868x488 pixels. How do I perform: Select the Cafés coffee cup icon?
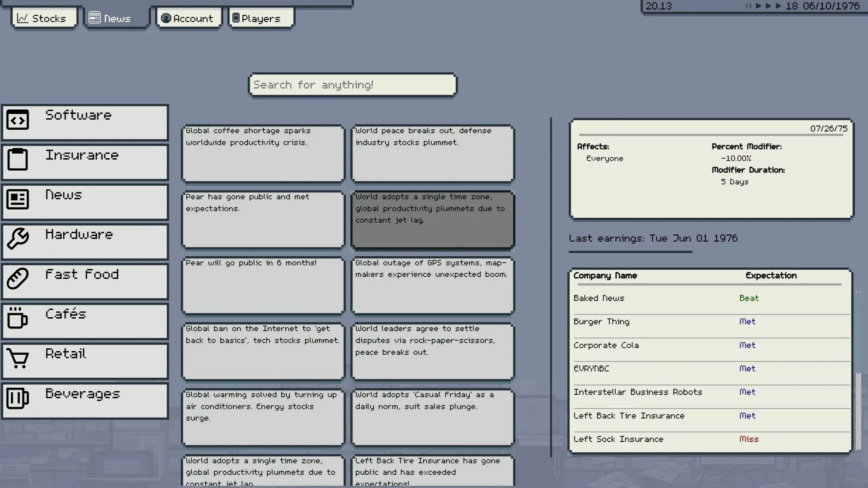coord(18,318)
